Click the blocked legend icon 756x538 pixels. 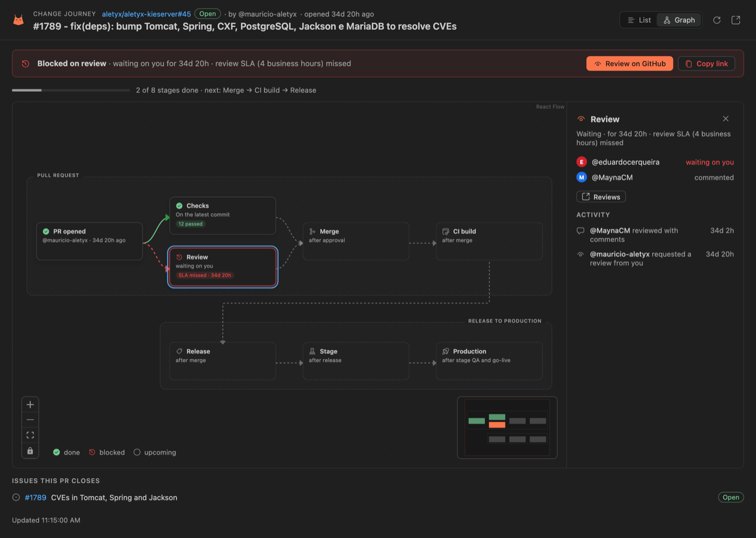[92, 452]
